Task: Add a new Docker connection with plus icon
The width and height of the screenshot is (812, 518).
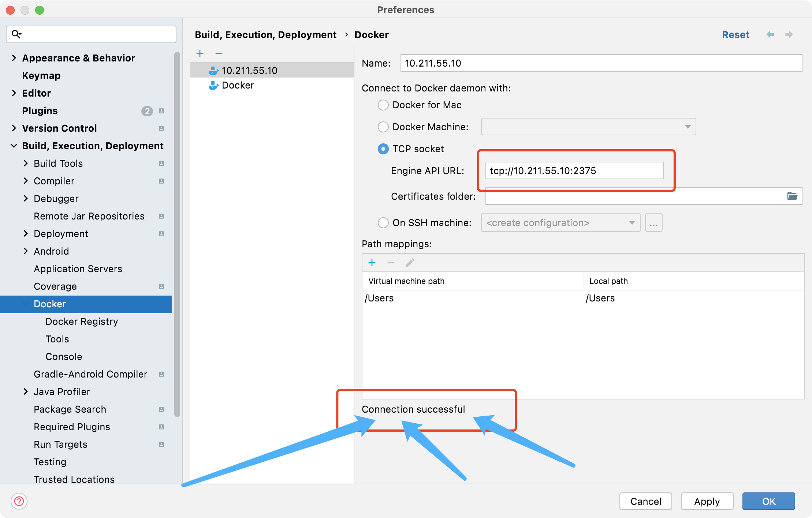Action: [200, 53]
